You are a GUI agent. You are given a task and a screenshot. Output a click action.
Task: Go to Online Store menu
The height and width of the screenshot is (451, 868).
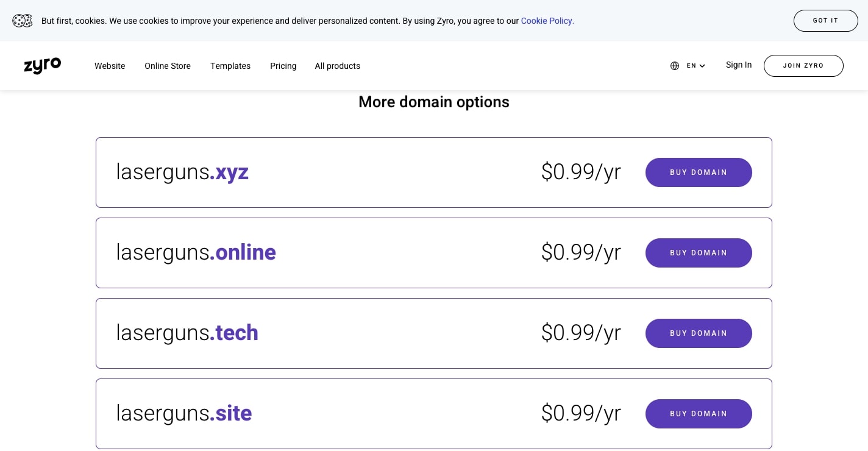[x=168, y=66]
